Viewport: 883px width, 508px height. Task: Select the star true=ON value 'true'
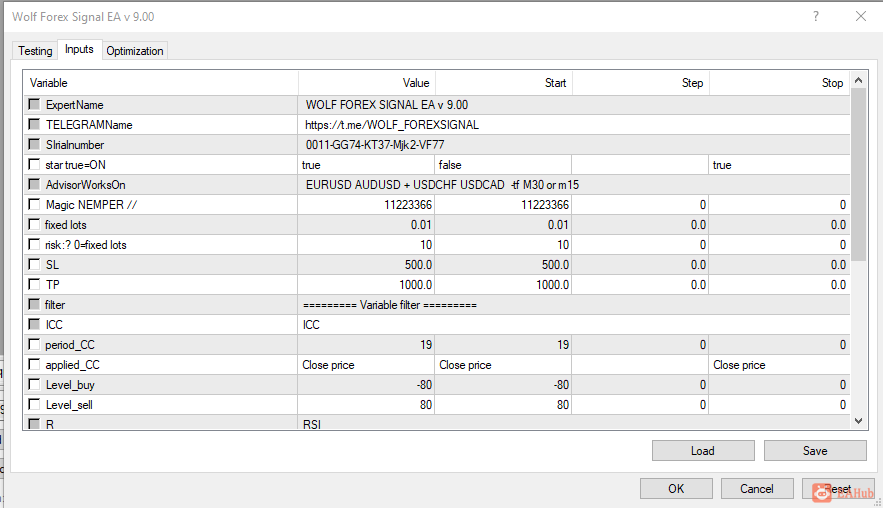coord(366,164)
